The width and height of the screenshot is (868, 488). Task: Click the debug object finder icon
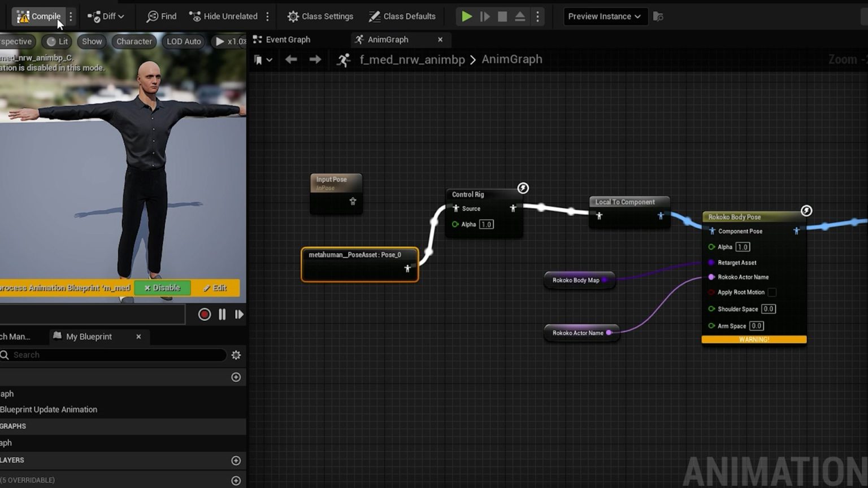pos(658,16)
